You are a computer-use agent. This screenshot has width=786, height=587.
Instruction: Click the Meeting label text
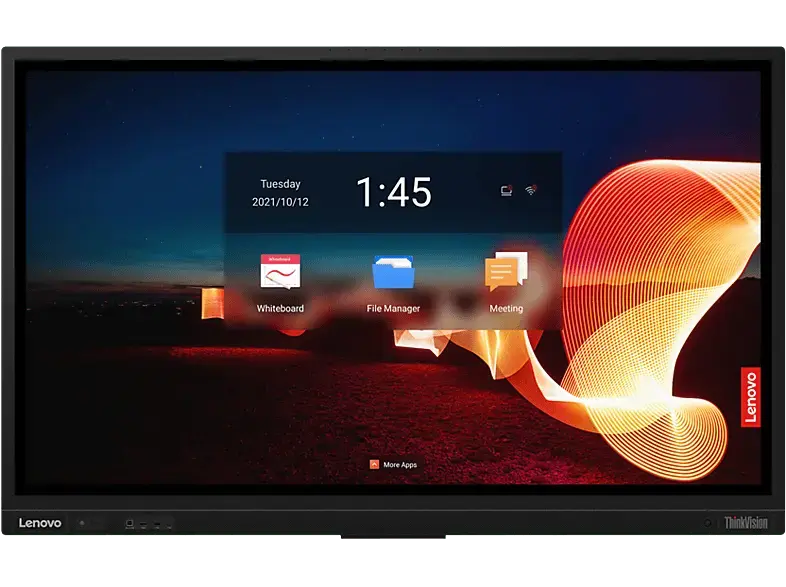506,308
